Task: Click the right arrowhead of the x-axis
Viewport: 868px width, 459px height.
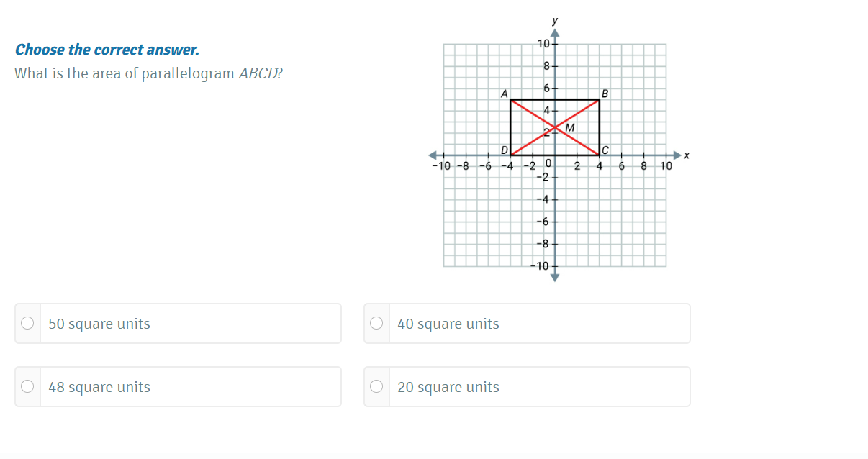Action: coord(676,155)
